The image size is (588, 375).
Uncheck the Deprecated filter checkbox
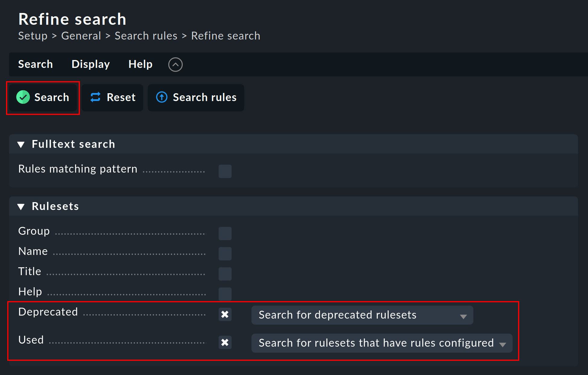click(x=225, y=314)
